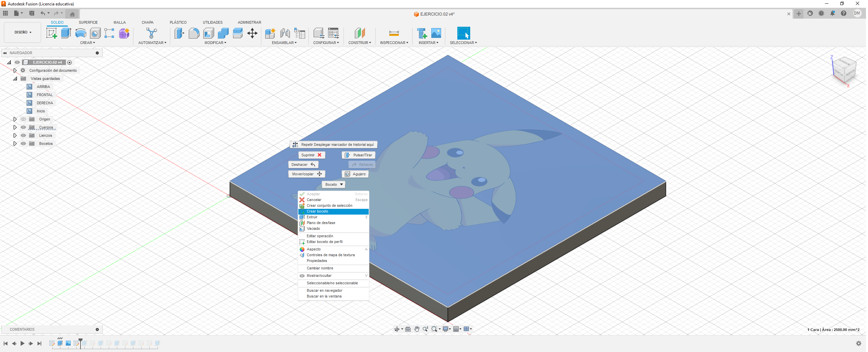The width and height of the screenshot is (868, 352).
Task: Click the Deshacer button in marking menu
Action: click(x=303, y=164)
